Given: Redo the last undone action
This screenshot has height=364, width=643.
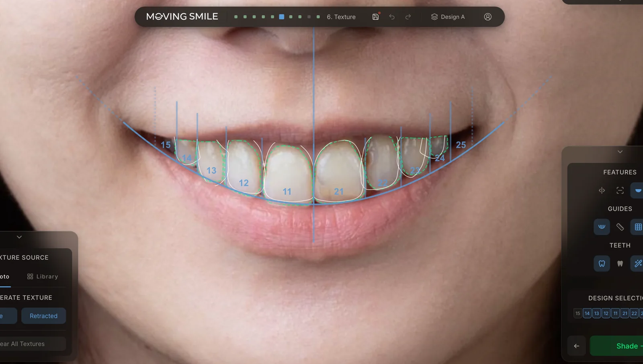Looking at the screenshot, I should pos(408,17).
